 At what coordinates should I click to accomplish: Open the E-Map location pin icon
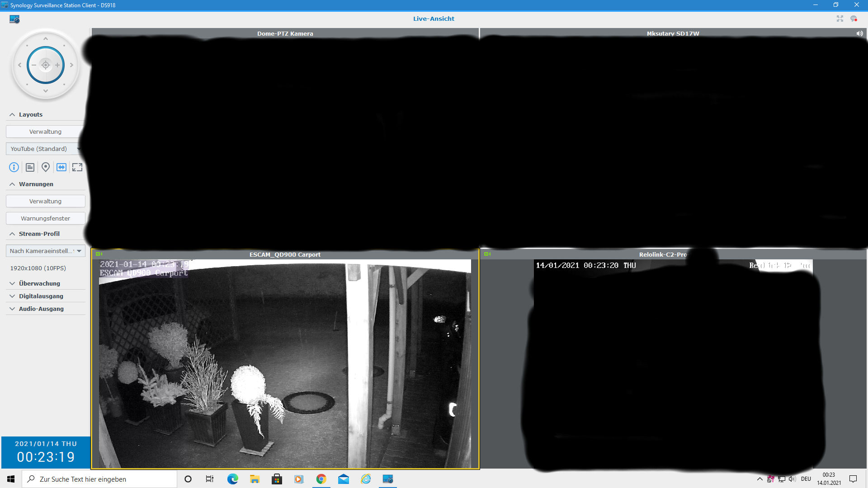[46, 167]
